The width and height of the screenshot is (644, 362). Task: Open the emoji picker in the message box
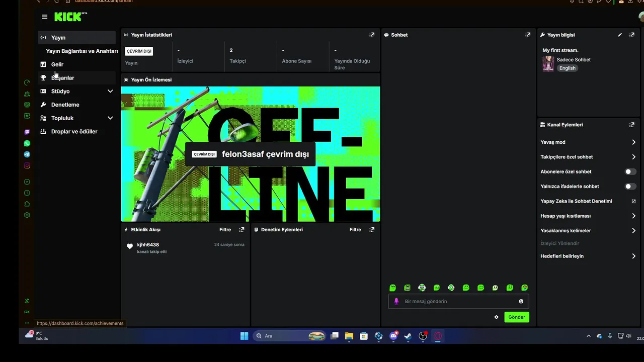521,301
